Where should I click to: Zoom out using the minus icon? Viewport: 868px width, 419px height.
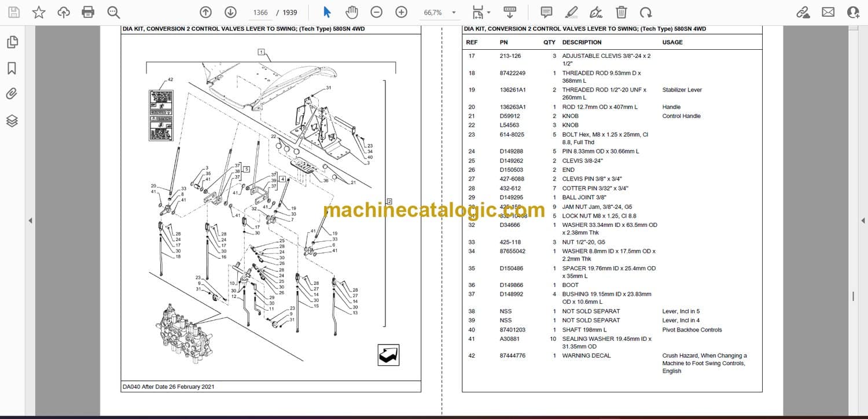point(376,12)
